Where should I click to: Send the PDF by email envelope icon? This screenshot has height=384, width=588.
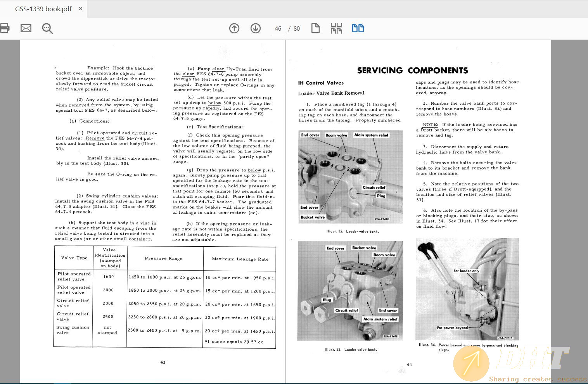tap(26, 28)
